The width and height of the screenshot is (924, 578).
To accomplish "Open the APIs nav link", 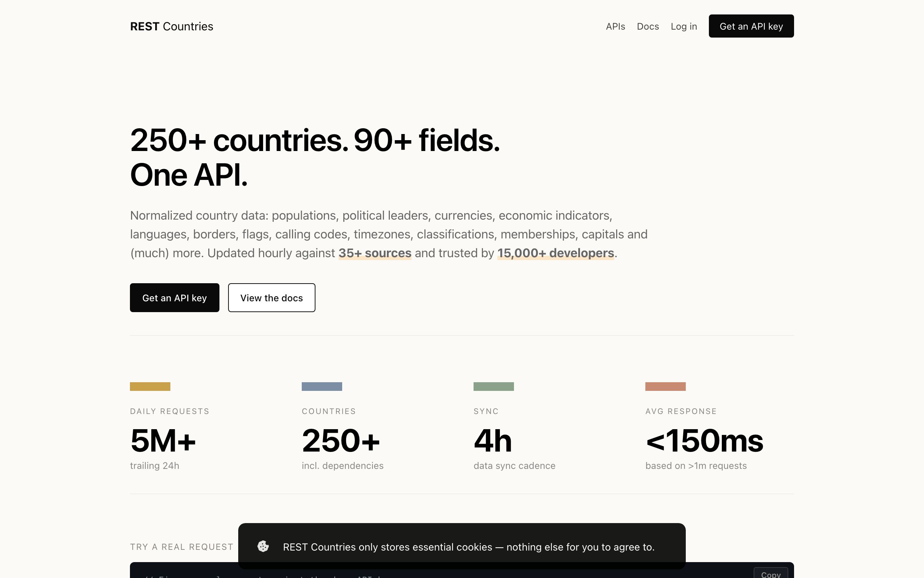I will point(615,26).
